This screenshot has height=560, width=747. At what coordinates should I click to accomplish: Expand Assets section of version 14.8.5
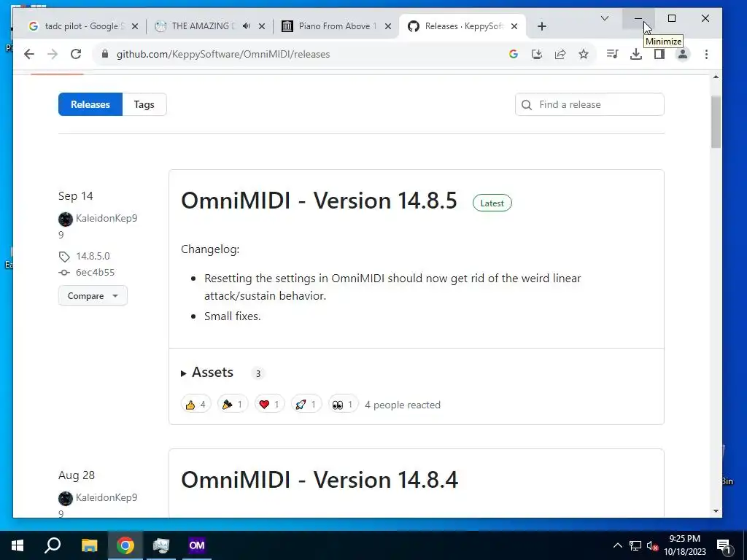207,373
